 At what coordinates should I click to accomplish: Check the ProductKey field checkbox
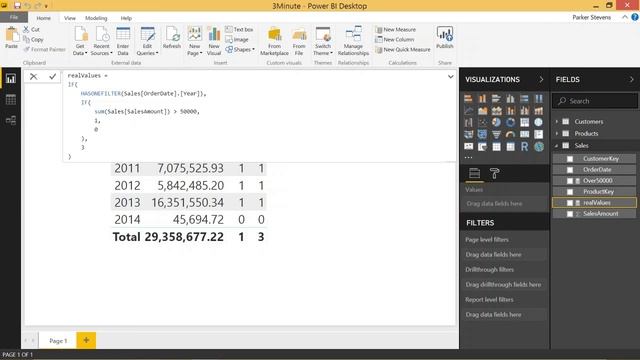[570, 192]
